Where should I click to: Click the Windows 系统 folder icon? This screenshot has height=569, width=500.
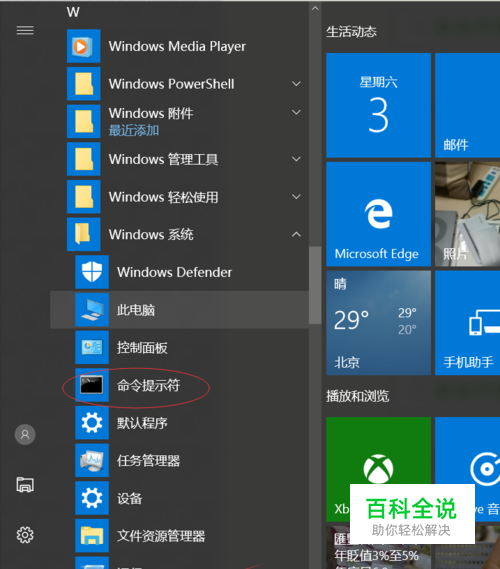(83, 234)
